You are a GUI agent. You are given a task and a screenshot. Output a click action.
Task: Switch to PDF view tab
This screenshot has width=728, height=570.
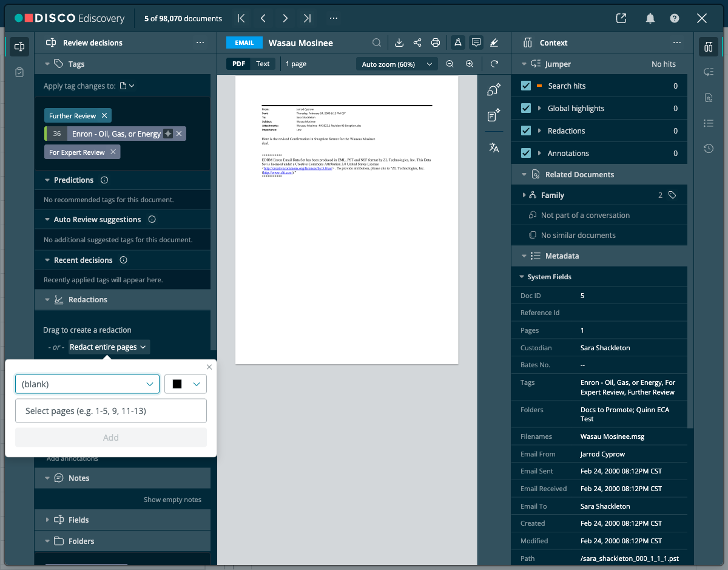point(239,64)
